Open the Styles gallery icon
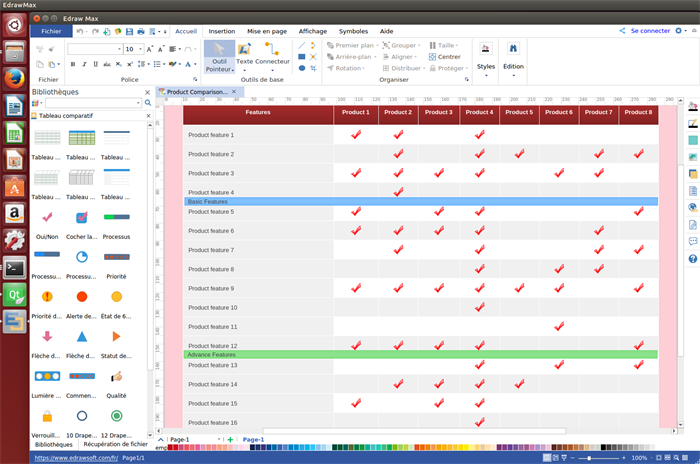The height and width of the screenshot is (464, 700). [x=486, y=50]
